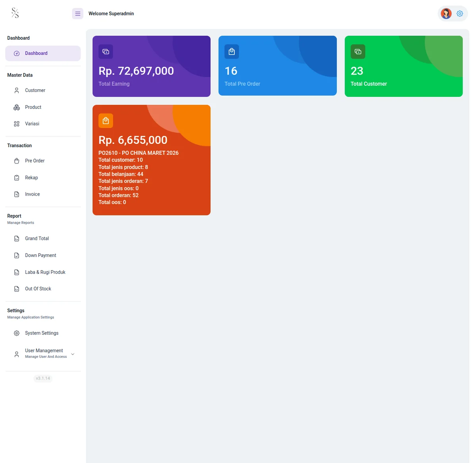Open the Dashboard menu item
476x463 pixels.
(43, 53)
